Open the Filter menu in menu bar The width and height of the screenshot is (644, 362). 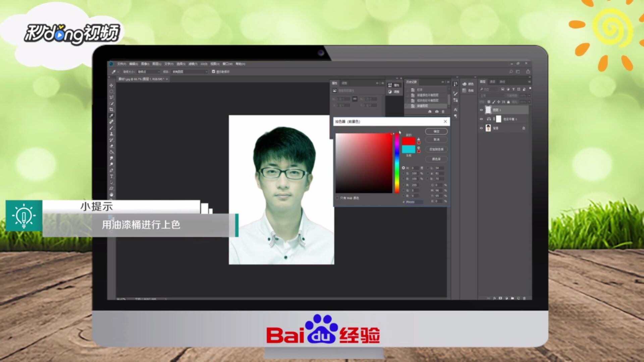[x=193, y=64]
